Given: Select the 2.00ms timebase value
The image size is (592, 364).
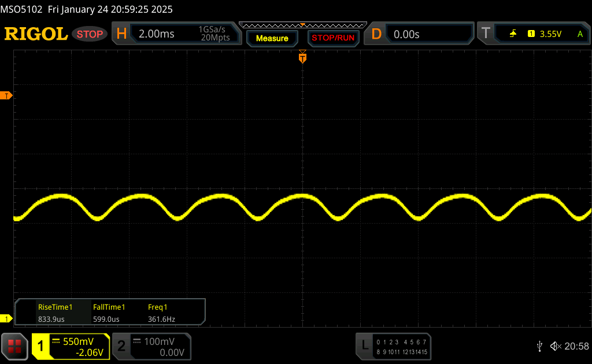Looking at the screenshot, I should [156, 34].
